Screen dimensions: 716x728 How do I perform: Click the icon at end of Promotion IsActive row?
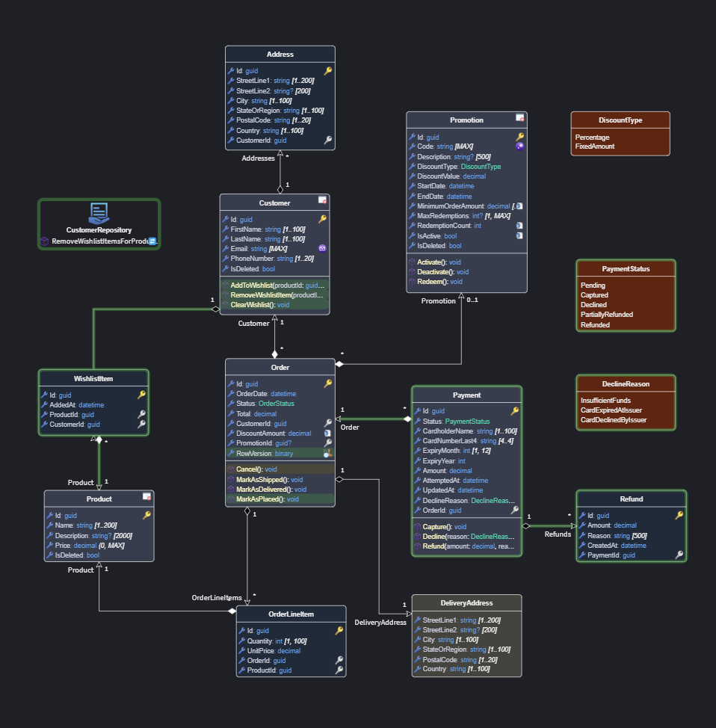[519, 235]
